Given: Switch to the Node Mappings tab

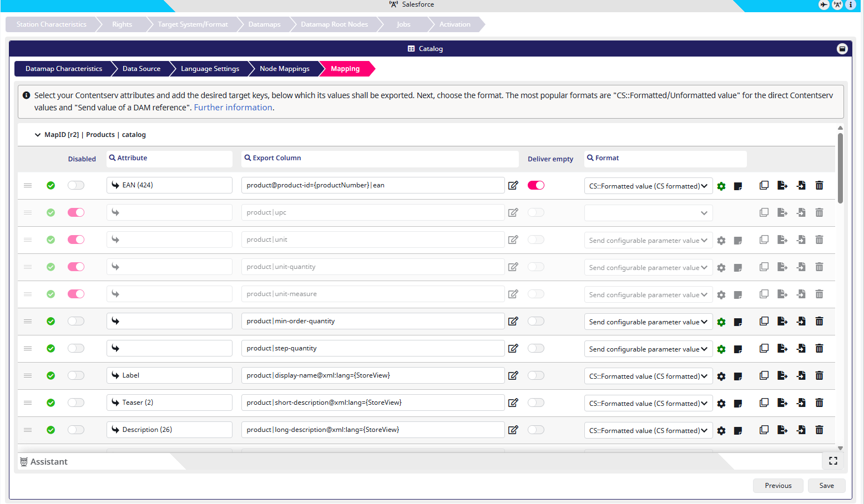Looking at the screenshot, I should tap(284, 69).
